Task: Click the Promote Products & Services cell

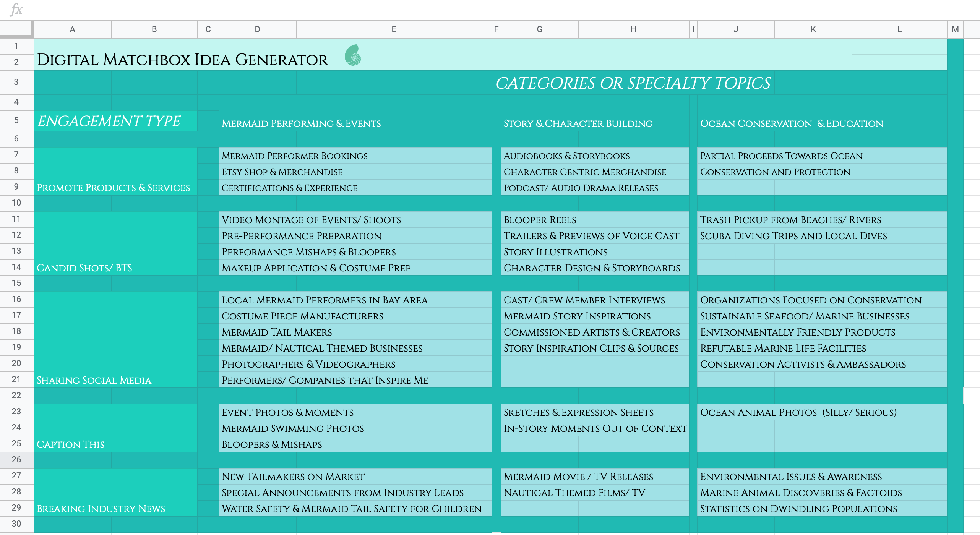Action: [116, 172]
